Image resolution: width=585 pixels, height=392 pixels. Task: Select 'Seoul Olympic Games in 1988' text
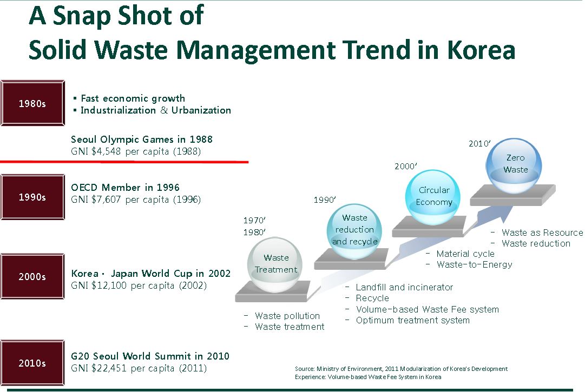[x=142, y=139]
